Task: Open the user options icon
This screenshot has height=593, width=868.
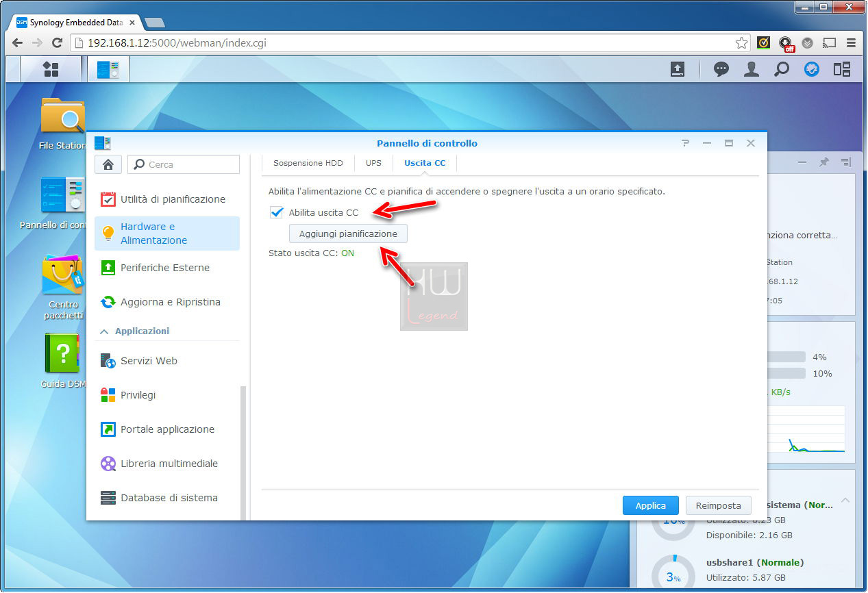Action: pos(752,69)
